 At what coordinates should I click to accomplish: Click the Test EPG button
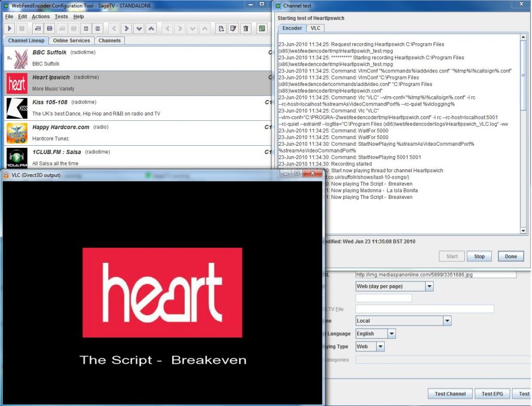492,394
